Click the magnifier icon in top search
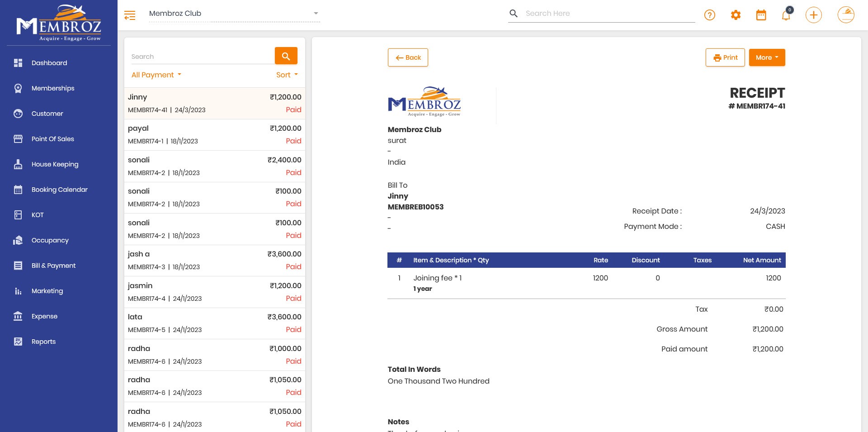 (514, 14)
